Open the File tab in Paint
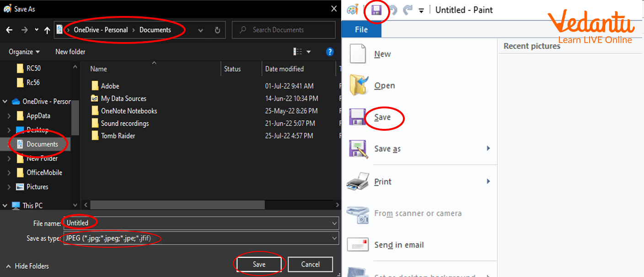The height and width of the screenshot is (277, 644). pyautogui.click(x=361, y=30)
